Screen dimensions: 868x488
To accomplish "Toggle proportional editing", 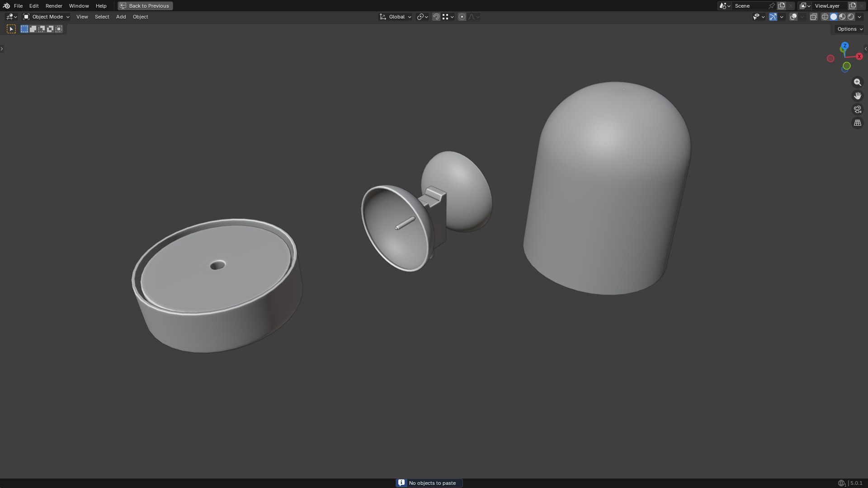I will (462, 17).
